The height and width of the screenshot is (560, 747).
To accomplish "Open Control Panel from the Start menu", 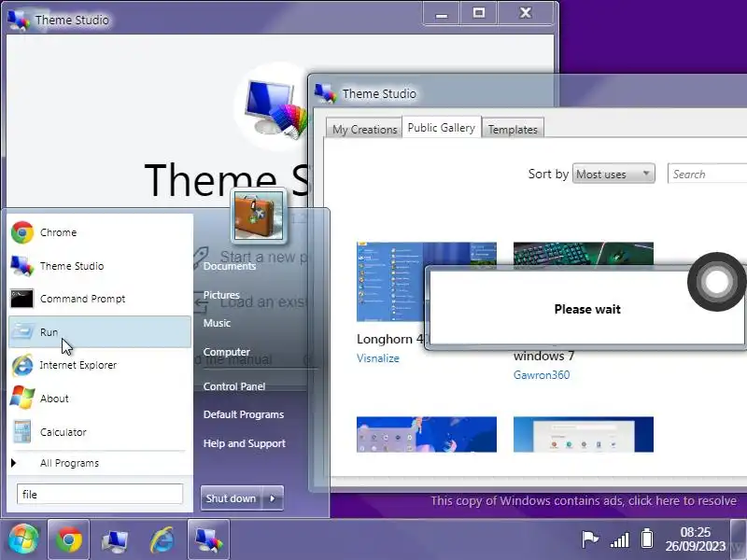I will [x=234, y=386].
